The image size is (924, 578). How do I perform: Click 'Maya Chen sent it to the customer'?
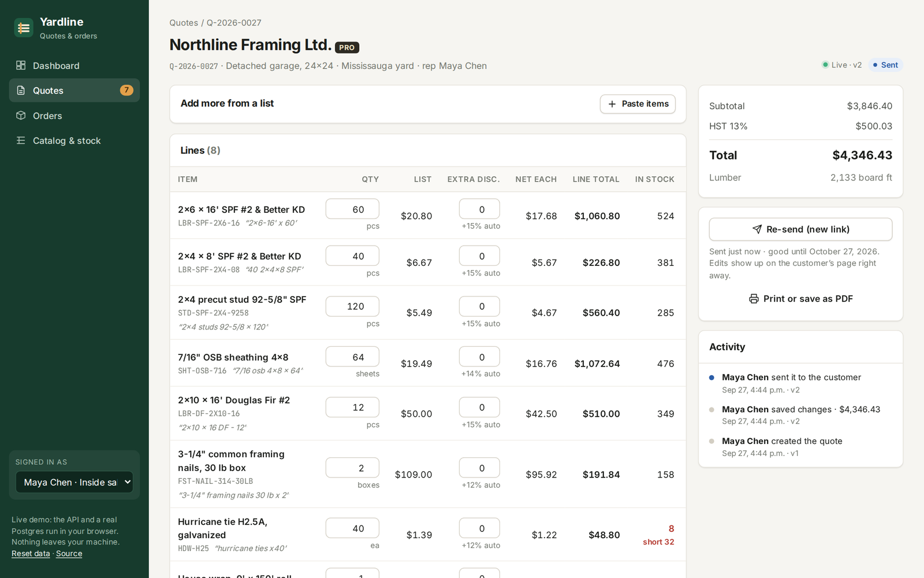[791, 377]
